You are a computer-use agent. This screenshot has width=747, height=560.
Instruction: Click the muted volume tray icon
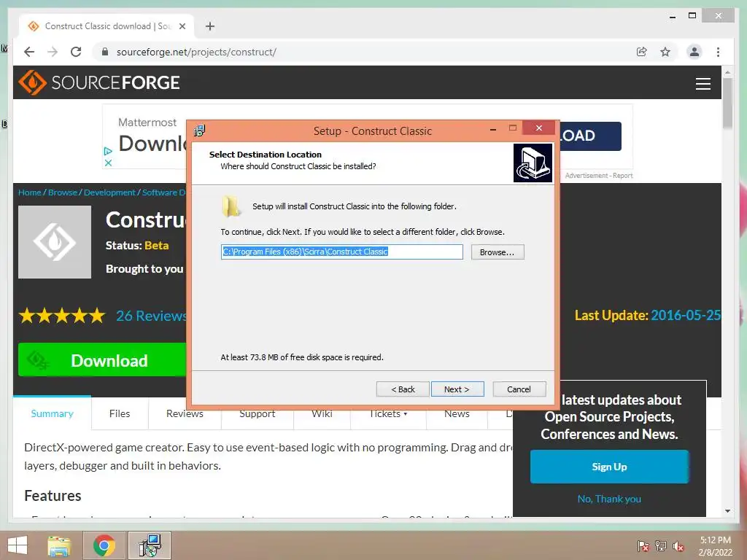(678, 545)
